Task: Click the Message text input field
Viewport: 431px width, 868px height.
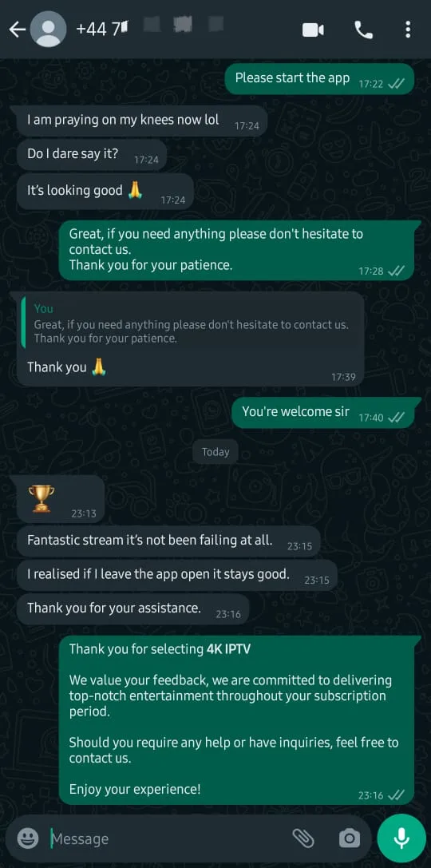Action: (x=166, y=838)
